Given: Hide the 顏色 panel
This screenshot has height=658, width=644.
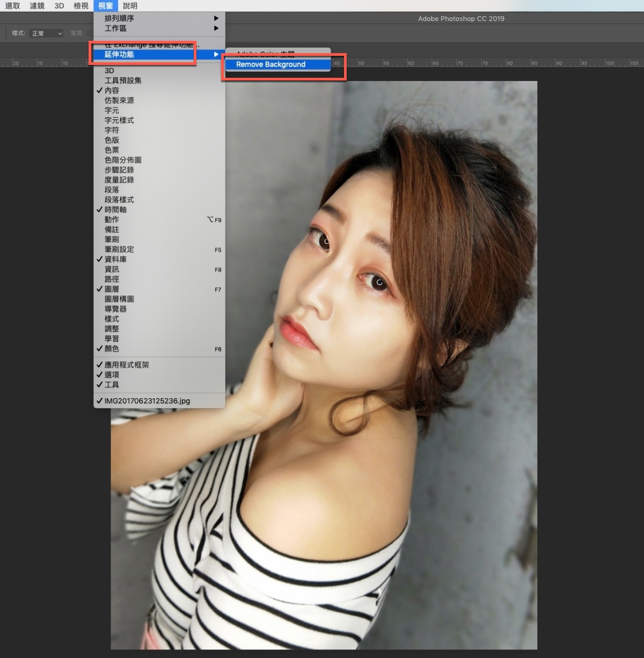Looking at the screenshot, I should coord(112,349).
